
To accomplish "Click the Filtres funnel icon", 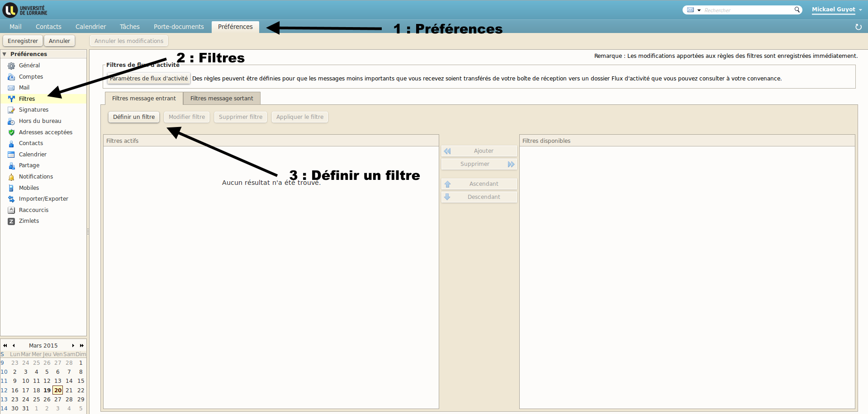I will click(11, 99).
